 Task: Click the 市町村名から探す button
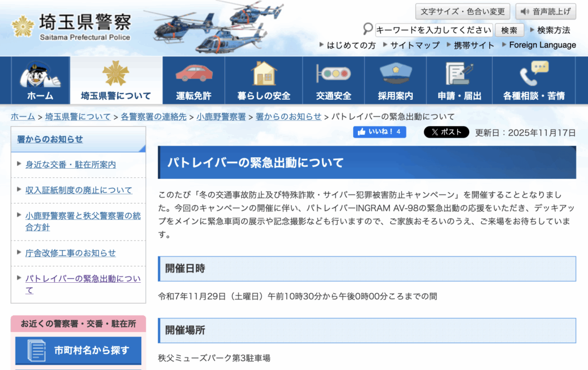(x=78, y=350)
